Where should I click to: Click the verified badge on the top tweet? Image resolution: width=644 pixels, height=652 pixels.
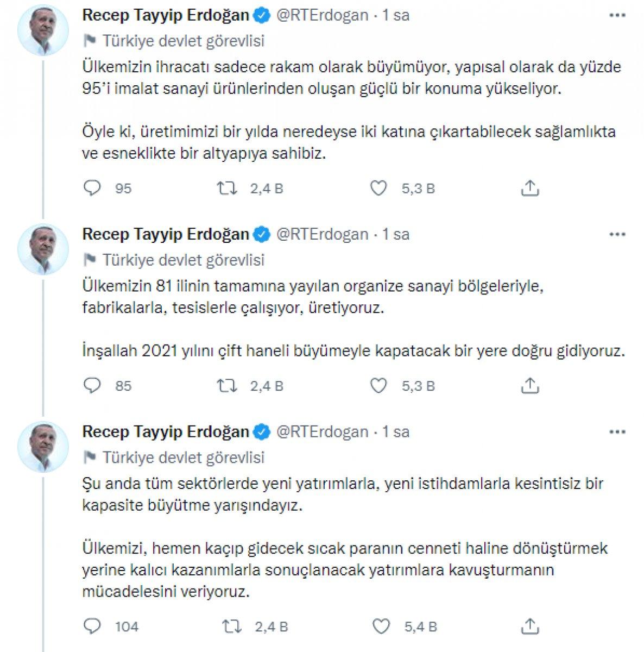pyautogui.click(x=262, y=16)
